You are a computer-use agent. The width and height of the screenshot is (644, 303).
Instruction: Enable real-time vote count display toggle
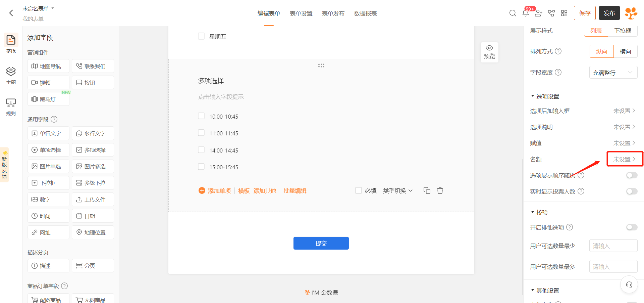[632, 191]
